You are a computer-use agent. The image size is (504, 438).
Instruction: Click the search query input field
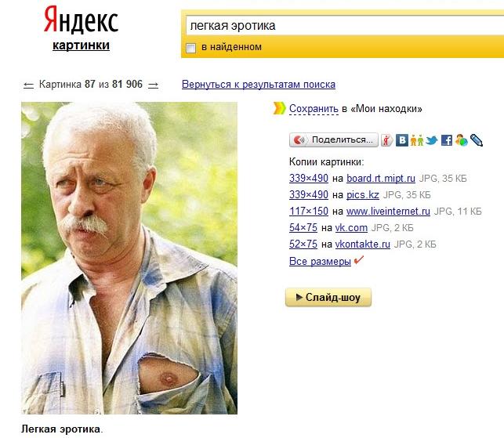(345, 26)
